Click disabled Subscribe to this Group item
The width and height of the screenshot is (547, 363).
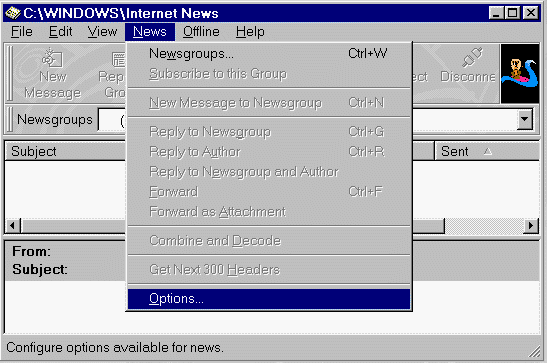[x=269, y=74]
